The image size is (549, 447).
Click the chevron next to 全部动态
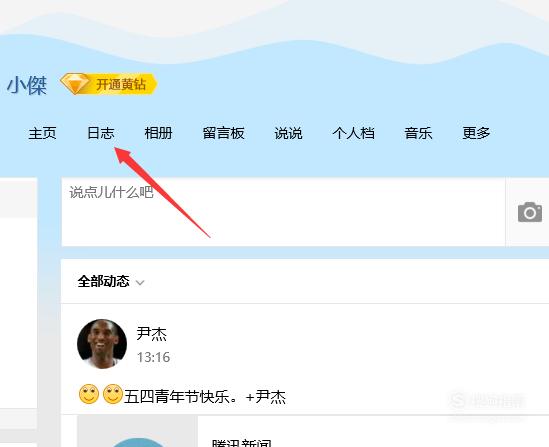pyautogui.click(x=140, y=282)
